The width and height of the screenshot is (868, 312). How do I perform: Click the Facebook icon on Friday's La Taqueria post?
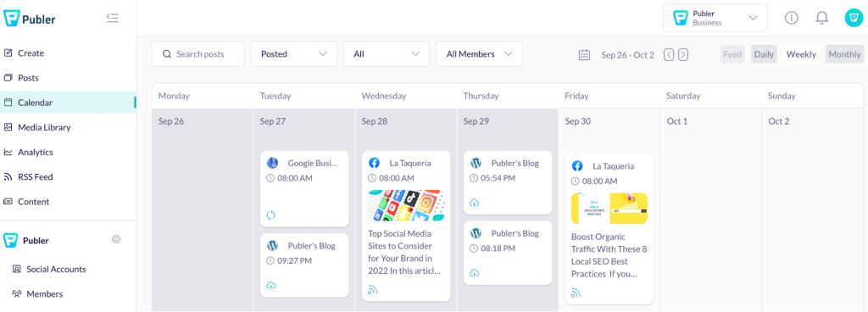pos(577,166)
